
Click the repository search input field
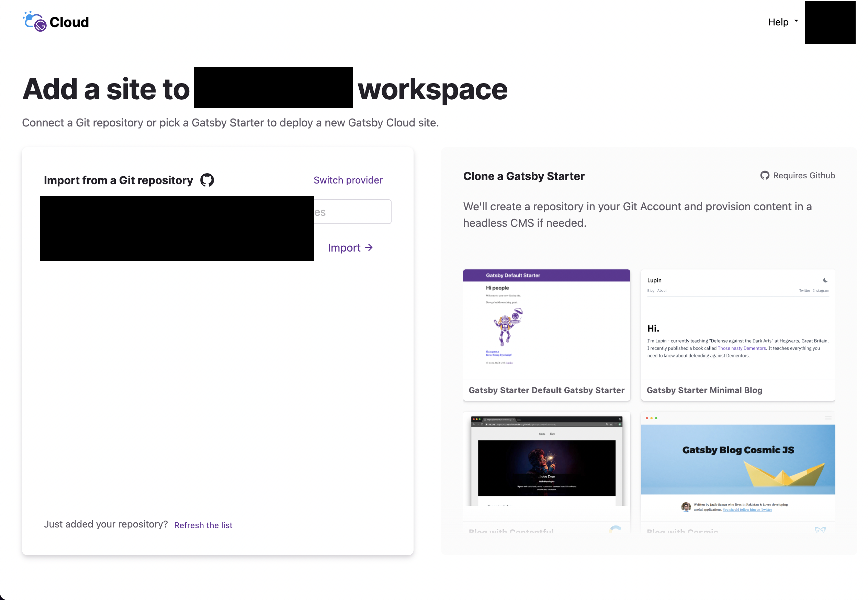pyautogui.click(x=353, y=212)
